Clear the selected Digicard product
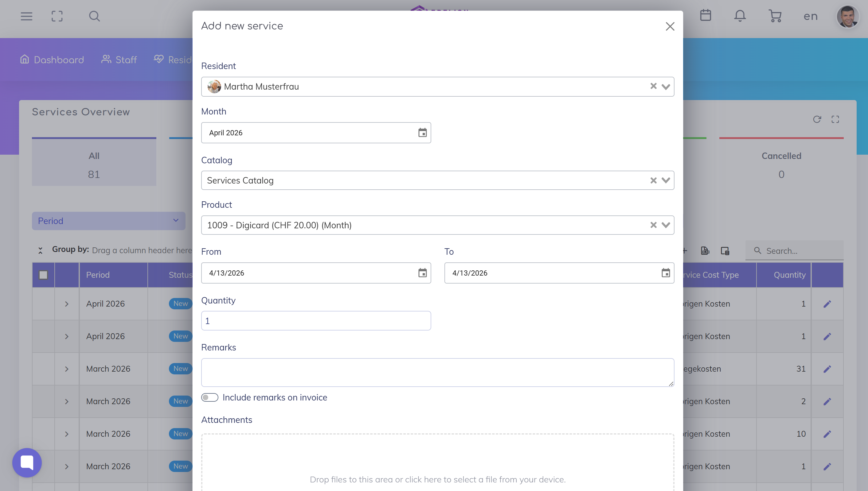This screenshot has height=491, width=868. coord(653,225)
